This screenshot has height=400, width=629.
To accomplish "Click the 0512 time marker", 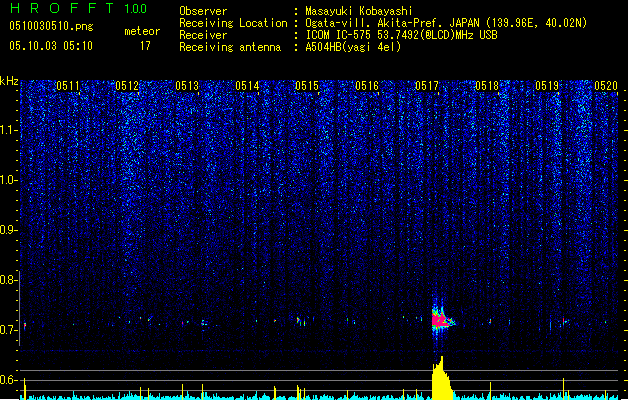I will [x=127, y=86].
